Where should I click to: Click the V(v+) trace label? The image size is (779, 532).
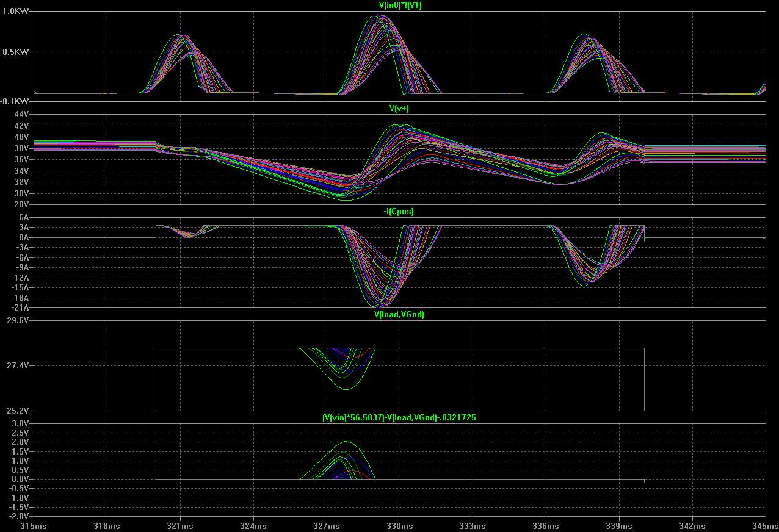(399, 109)
